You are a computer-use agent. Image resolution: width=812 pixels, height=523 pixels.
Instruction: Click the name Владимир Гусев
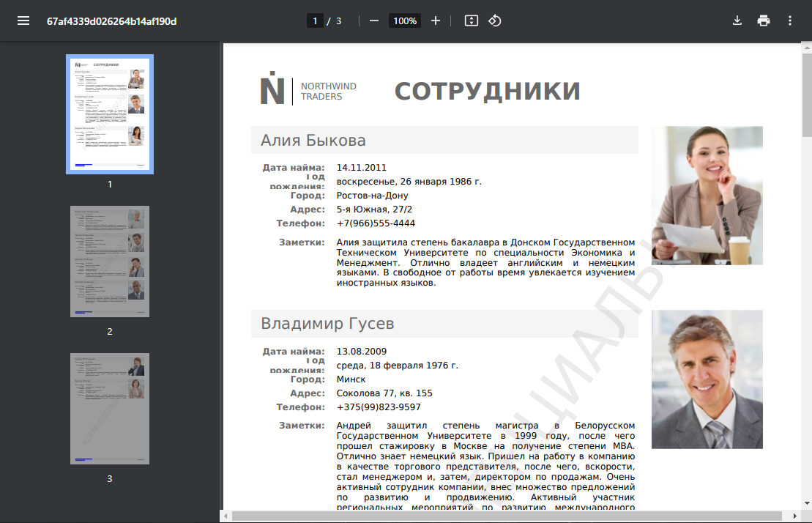pos(327,324)
